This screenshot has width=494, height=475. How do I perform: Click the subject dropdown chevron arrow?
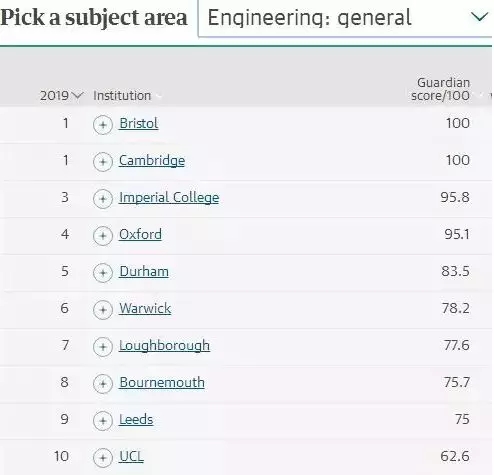479,17
